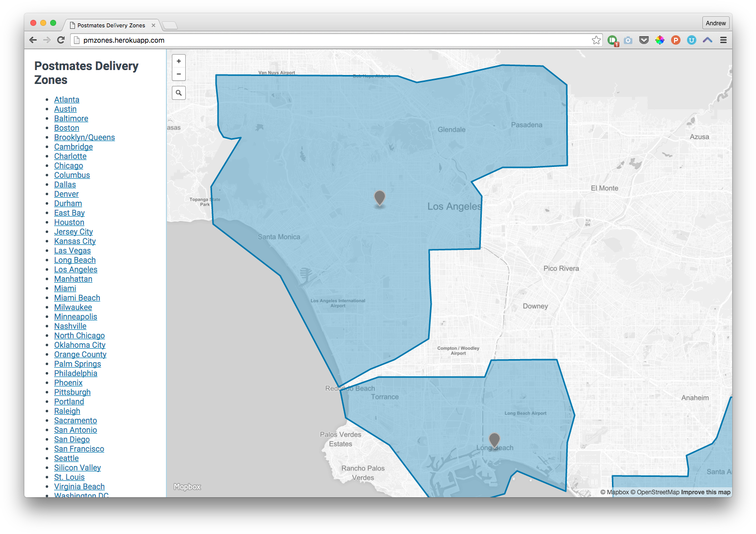Select Boston from the zones list
This screenshot has width=756, height=534.
coord(67,128)
